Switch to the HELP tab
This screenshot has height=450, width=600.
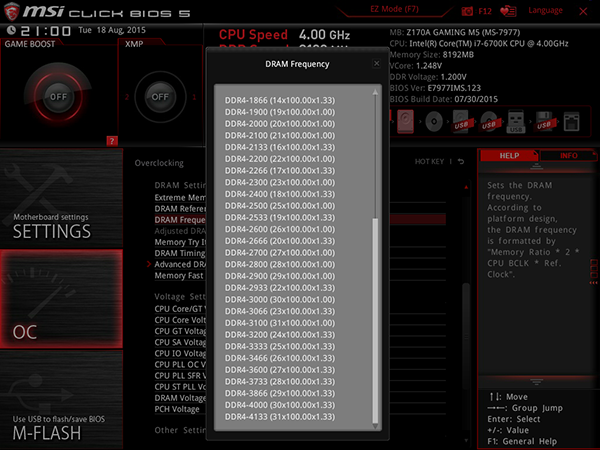(509, 155)
